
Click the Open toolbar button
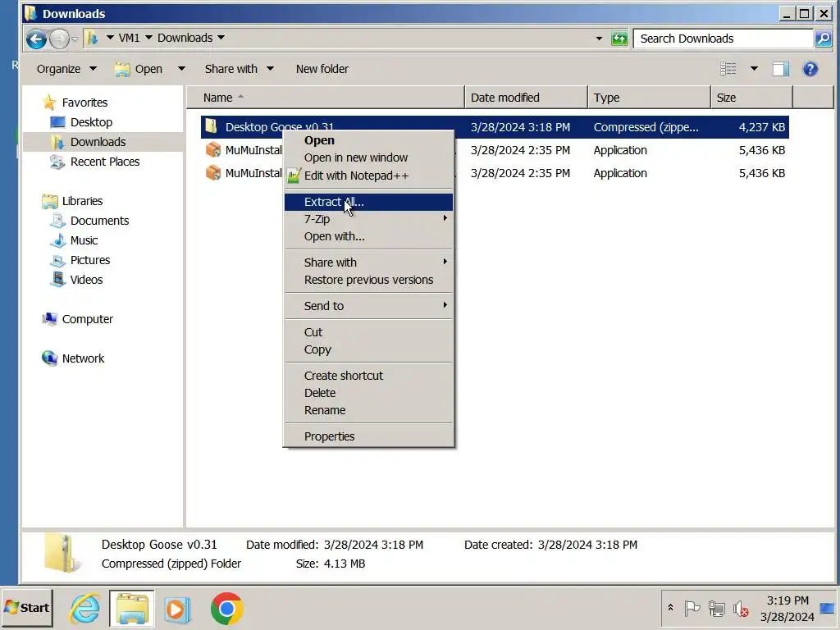[138, 69]
